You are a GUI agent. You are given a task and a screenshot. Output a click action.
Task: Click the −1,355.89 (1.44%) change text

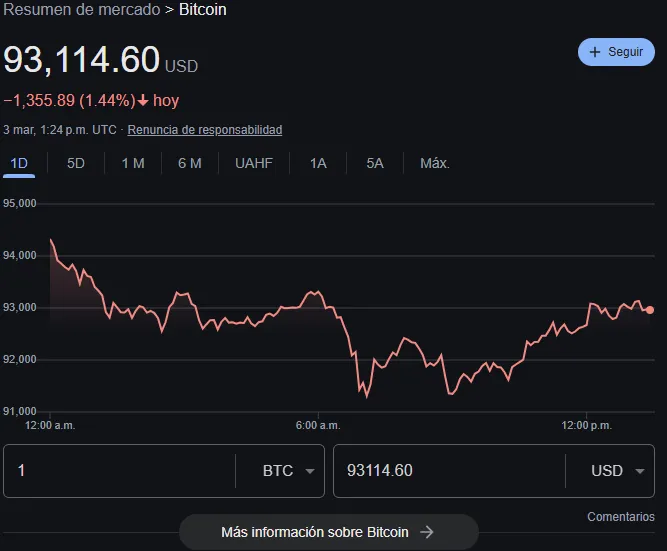(69, 101)
